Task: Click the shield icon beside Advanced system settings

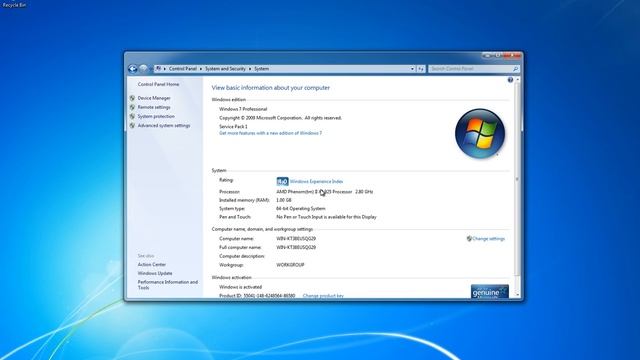Action: click(x=132, y=126)
